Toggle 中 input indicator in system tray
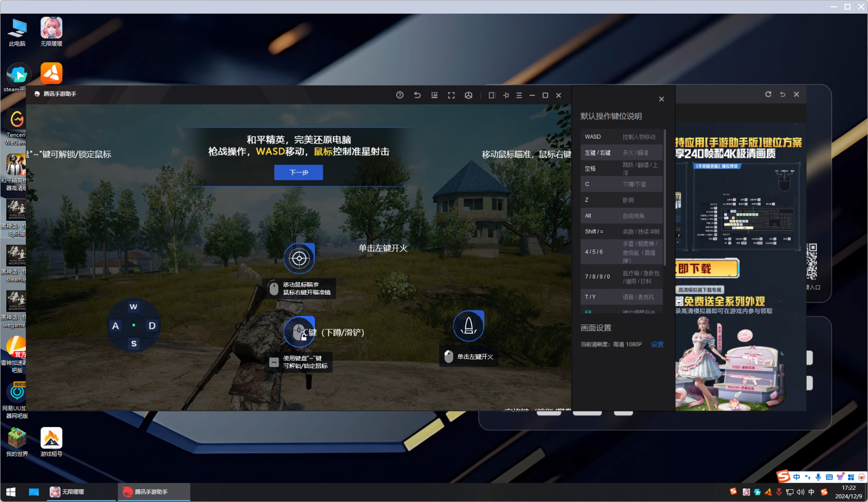This screenshot has width=868, height=502. click(811, 492)
